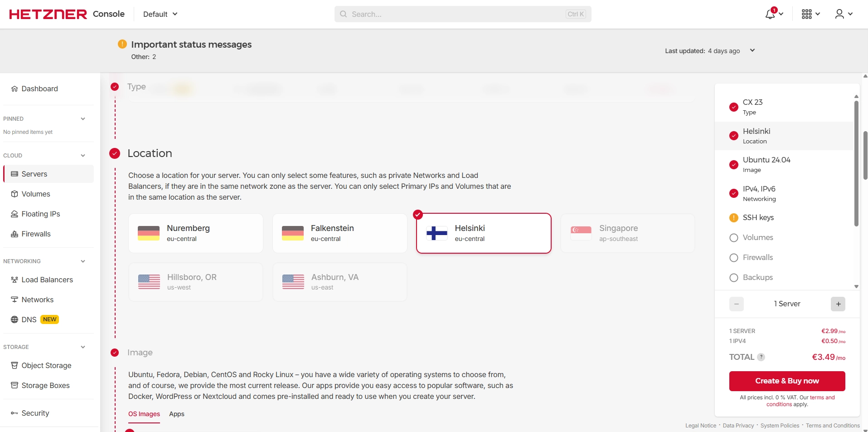
Task: Choose the Helsinki location option
Action: (484, 233)
